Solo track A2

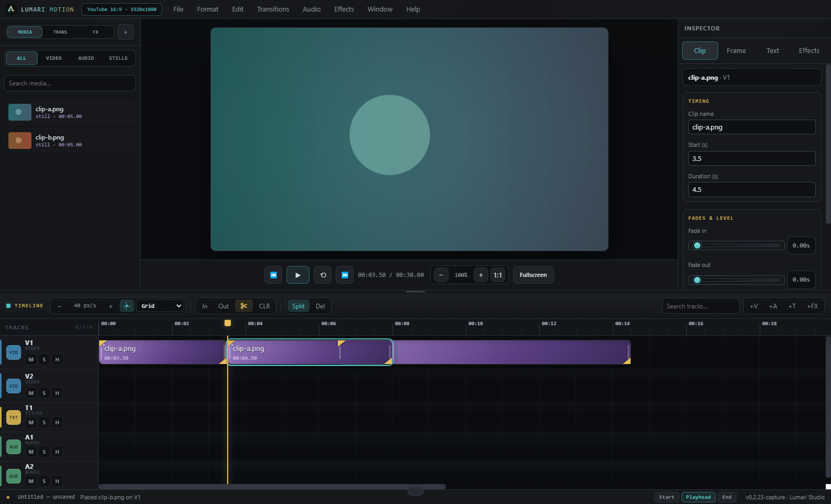click(x=44, y=481)
